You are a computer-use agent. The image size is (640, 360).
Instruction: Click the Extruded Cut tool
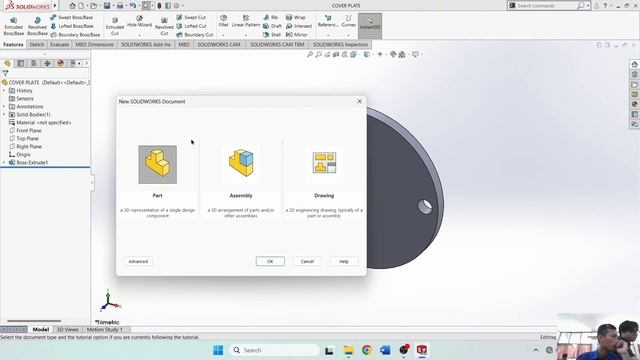115,27
